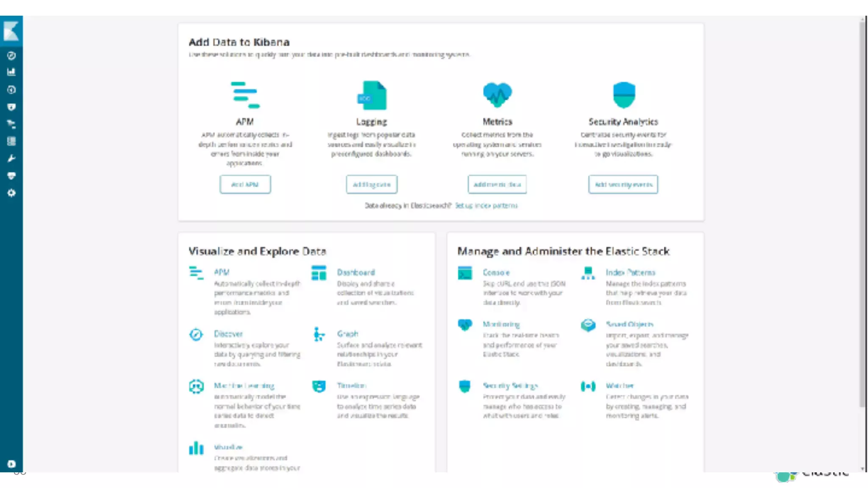Open Dev Tools from the sidebar wrench icon
The width and height of the screenshot is (868, 488).
pyautogui.click(x=11, y=158)
